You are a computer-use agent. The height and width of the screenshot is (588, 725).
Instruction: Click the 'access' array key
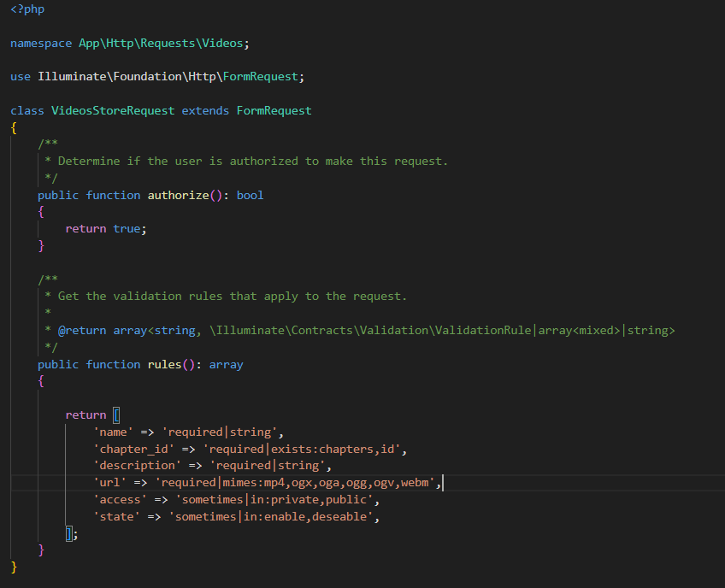coord(120,500)
